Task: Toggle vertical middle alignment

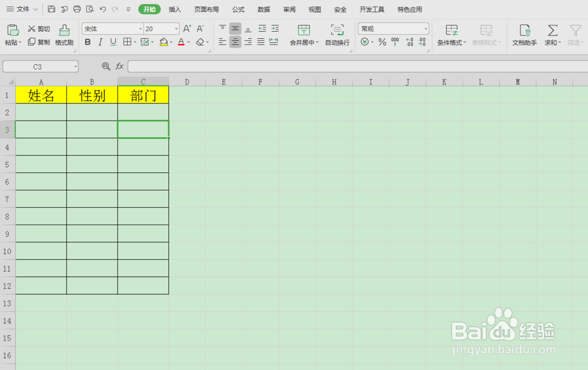Action: pyautogui.click(x=235, y=28)
